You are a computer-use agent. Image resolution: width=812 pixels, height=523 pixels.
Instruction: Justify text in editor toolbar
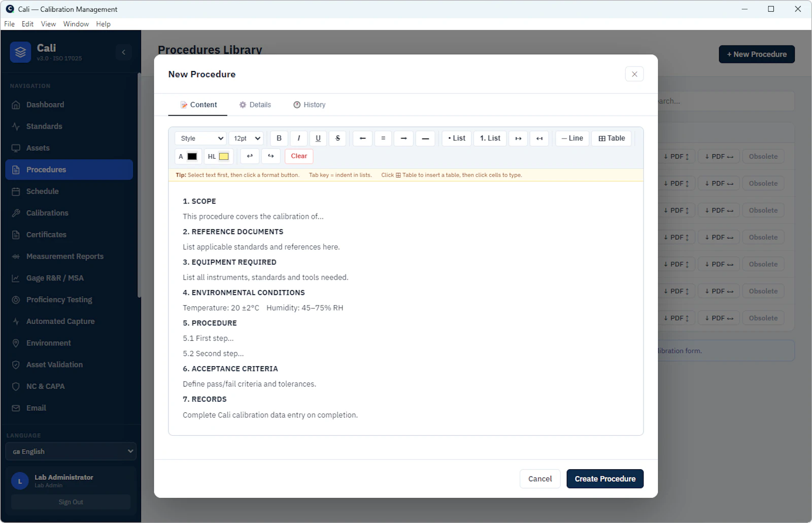point(425,138)
